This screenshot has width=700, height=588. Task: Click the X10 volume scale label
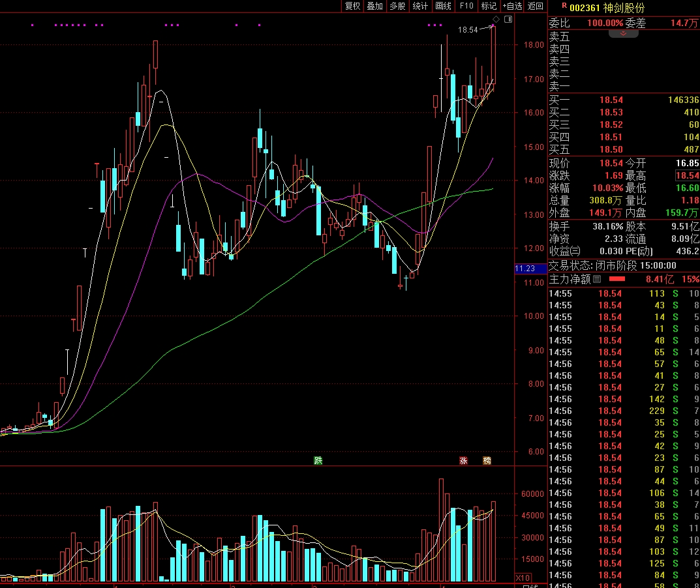[523, 578]
